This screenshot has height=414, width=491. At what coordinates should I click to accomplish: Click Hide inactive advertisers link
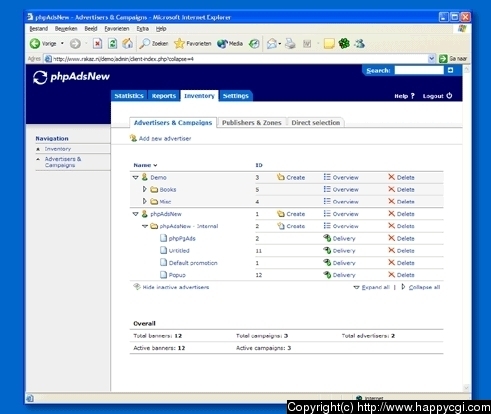click(176, 287)
